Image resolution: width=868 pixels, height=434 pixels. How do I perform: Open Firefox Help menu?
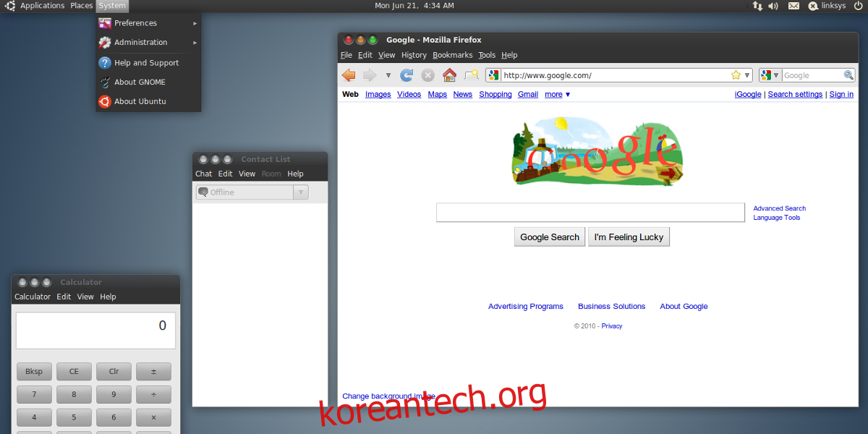[x=509, y=55]
